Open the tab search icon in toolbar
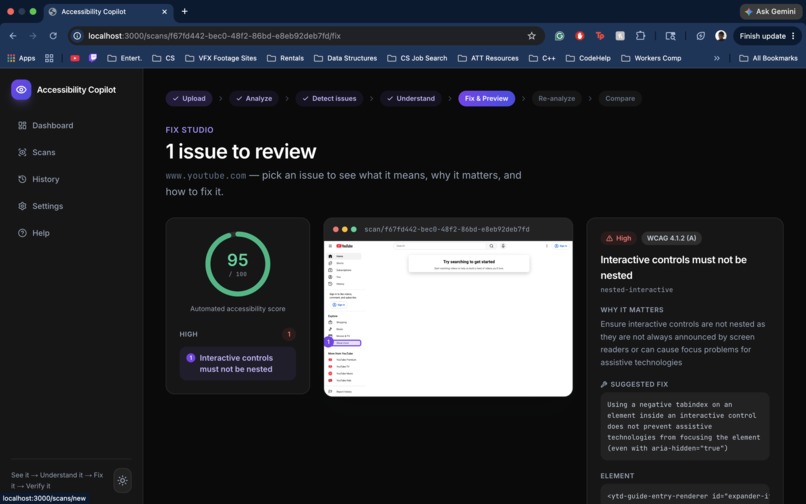806x504 pixels. click(x=670, y=36)
